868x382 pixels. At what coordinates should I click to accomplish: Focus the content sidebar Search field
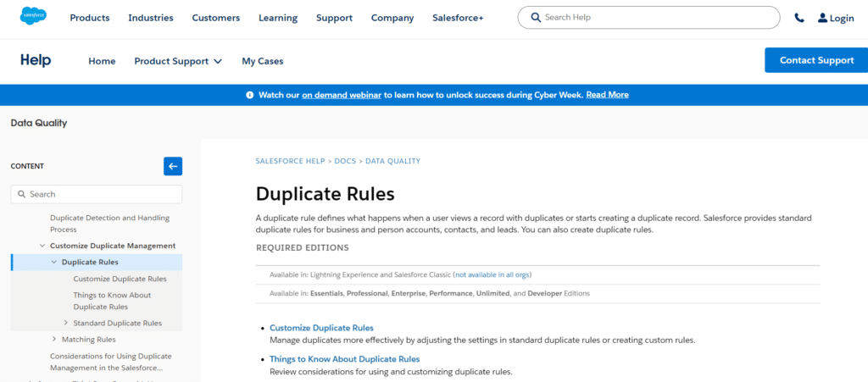click(x=97, y=195)
